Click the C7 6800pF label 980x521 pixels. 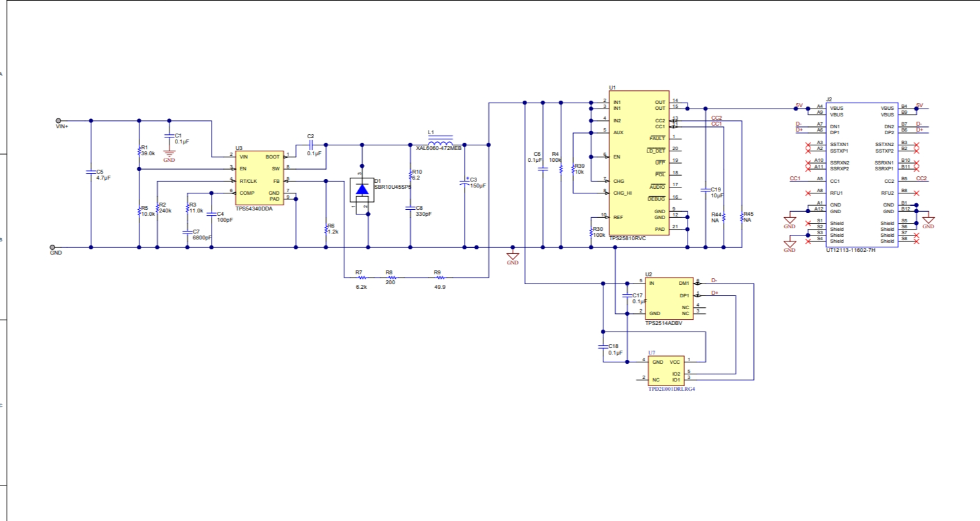[x=201, y=234]
